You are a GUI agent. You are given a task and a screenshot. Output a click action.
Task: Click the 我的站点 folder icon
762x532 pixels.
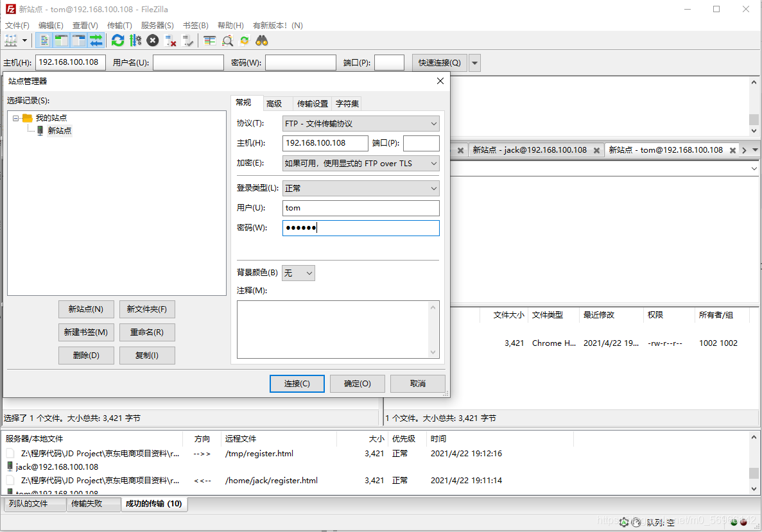point(27,118)
